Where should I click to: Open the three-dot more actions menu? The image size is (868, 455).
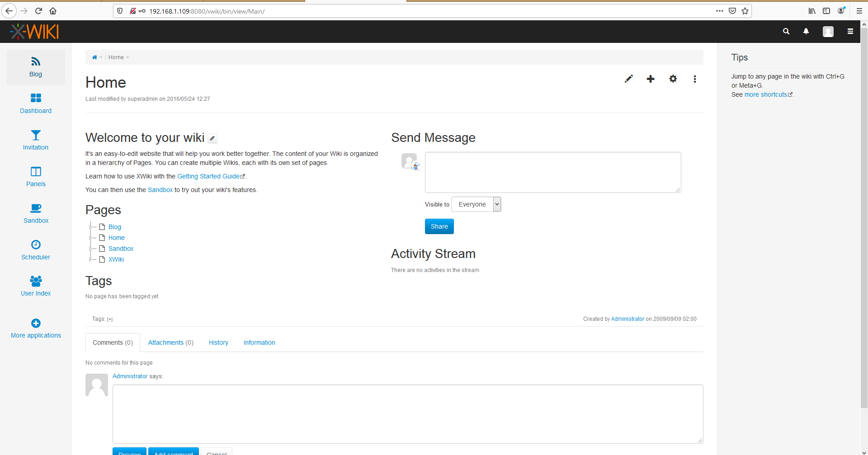tap(695, 79)
